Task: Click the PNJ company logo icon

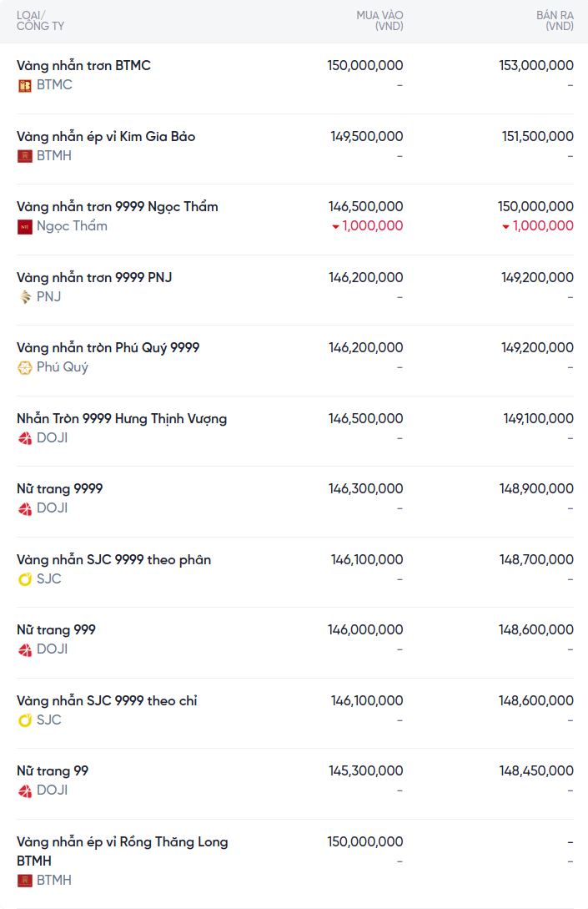Action: 25,297
